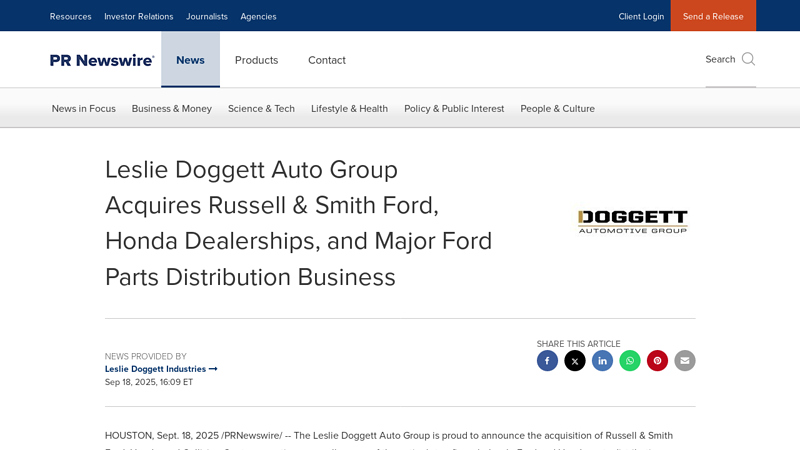Go to Investor Relations
The width and height of the screenshot is (800, 450).
pos(139,16)
